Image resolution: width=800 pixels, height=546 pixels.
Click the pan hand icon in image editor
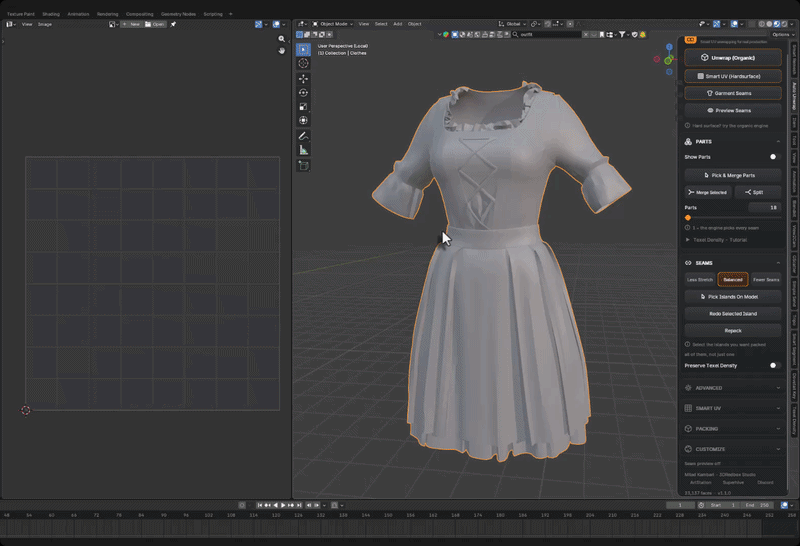[282, 51]
